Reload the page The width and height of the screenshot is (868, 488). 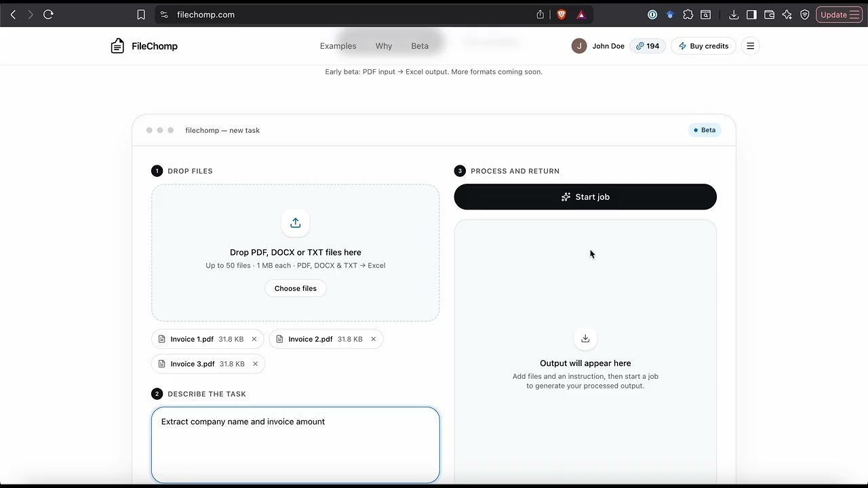point(48,14)
